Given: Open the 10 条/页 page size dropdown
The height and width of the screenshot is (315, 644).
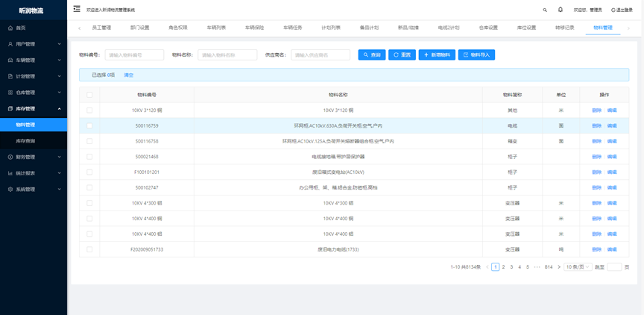Looking at the screenshot, I should click(x=578, y=267).
